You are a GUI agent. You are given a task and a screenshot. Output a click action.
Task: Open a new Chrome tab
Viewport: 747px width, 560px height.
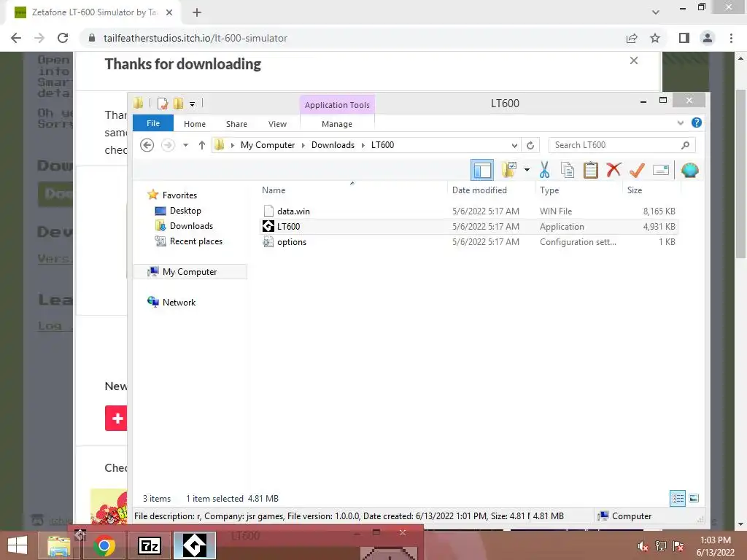(197, 12)
